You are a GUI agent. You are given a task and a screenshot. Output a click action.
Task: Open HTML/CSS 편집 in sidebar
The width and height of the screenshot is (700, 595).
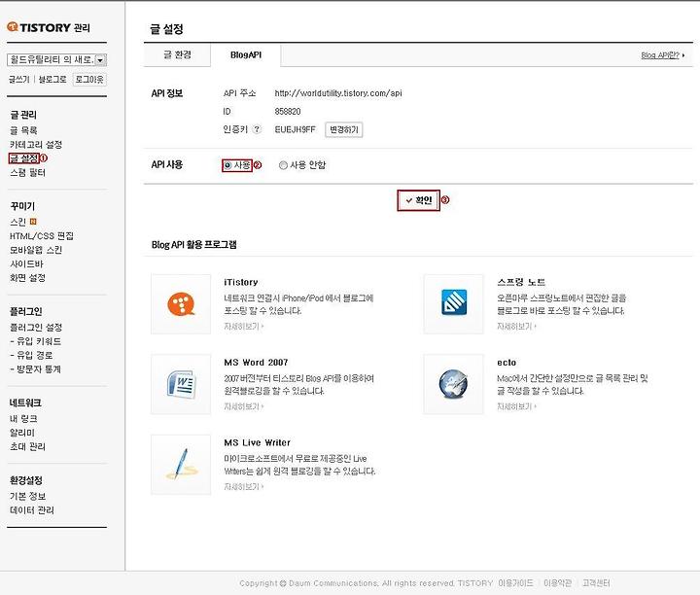pyautogui.click(x=42, y=235)
